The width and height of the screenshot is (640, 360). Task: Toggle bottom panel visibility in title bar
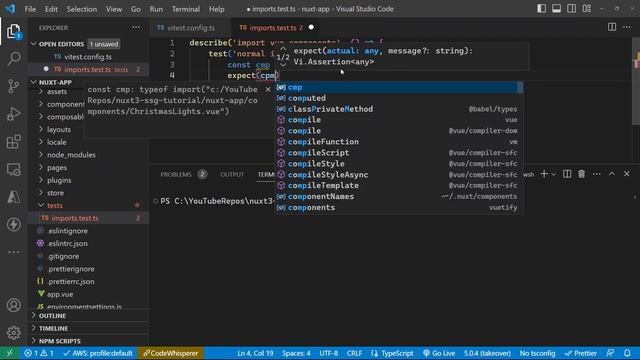click(556, 9)
